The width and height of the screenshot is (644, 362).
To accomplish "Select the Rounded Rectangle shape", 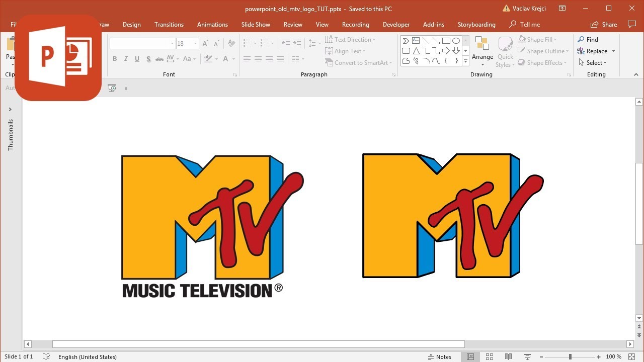I will coord(406,51).
